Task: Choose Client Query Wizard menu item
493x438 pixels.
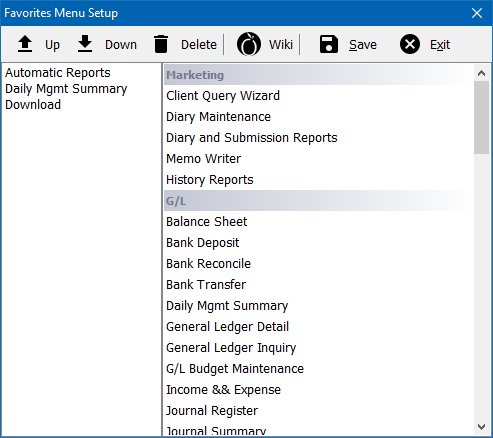Action: [223, 96]
